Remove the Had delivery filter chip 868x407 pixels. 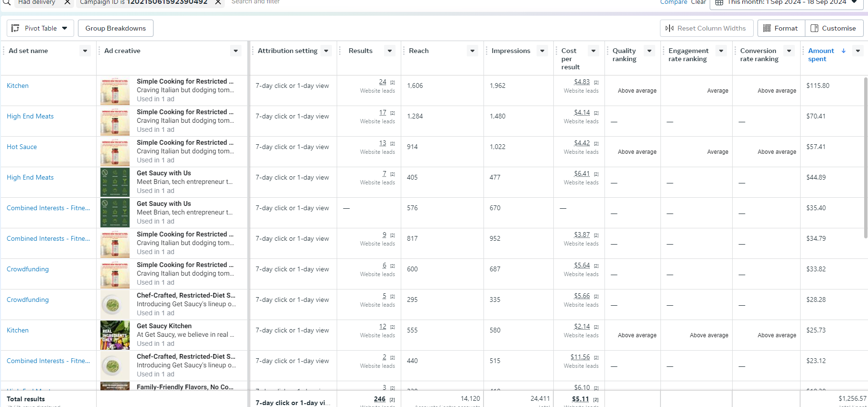[67, 2]
